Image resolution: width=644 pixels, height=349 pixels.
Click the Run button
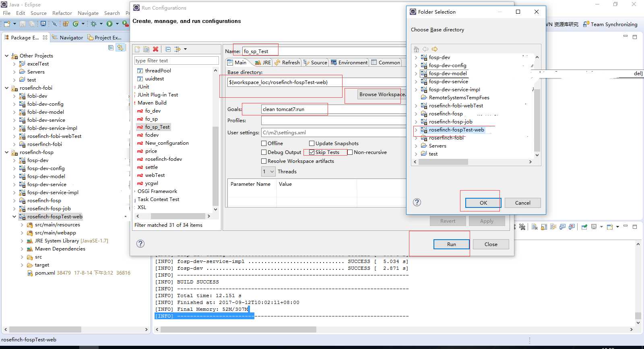(451, 244)
